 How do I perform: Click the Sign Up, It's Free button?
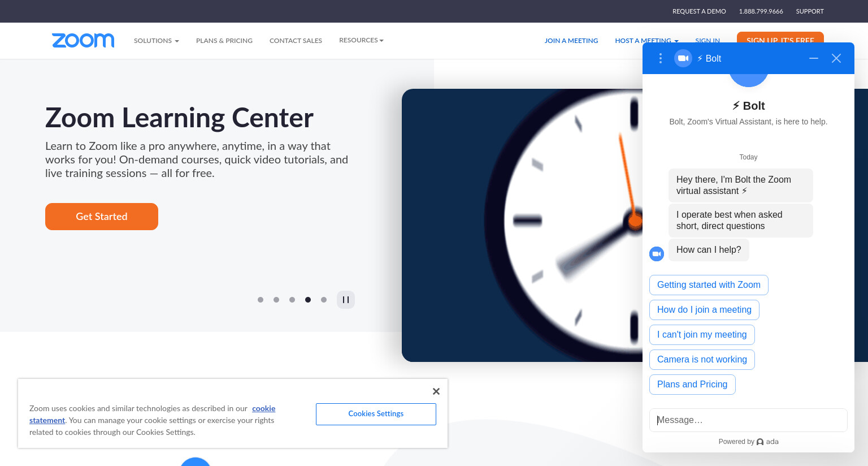(780, 37)
